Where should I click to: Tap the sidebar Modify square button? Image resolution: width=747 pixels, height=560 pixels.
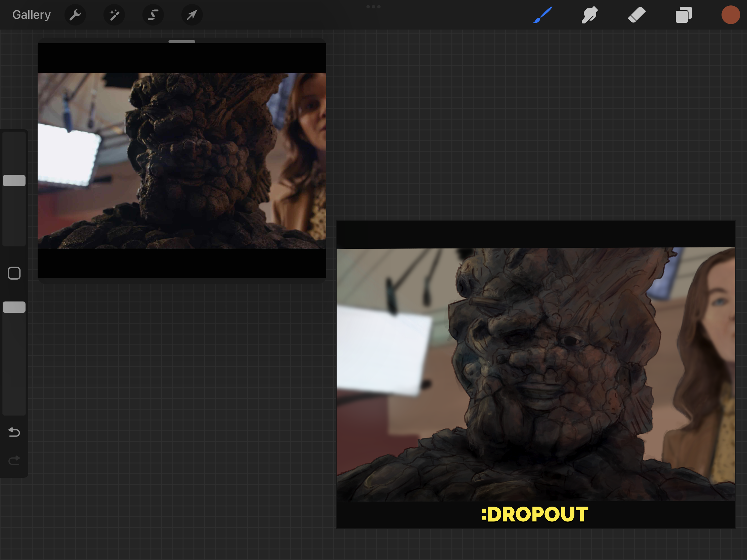click(x=14, y=273)
